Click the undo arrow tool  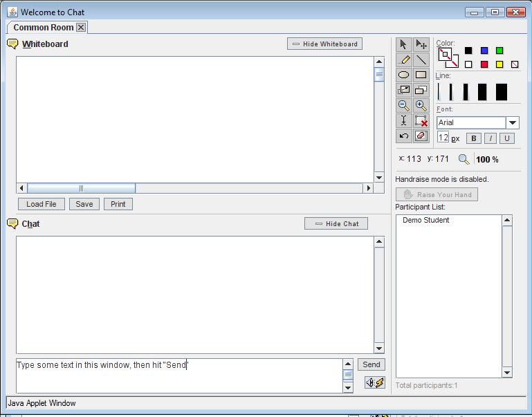pyautogui.click(x=403, y=136)
